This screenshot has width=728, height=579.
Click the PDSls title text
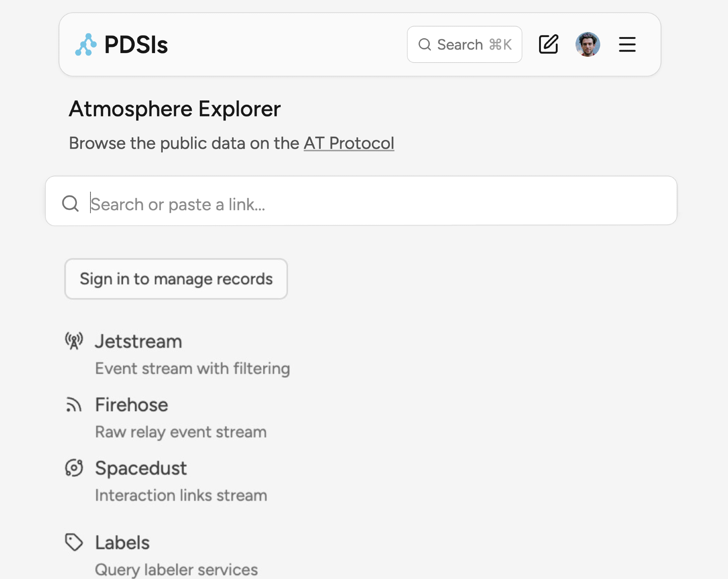136,45
